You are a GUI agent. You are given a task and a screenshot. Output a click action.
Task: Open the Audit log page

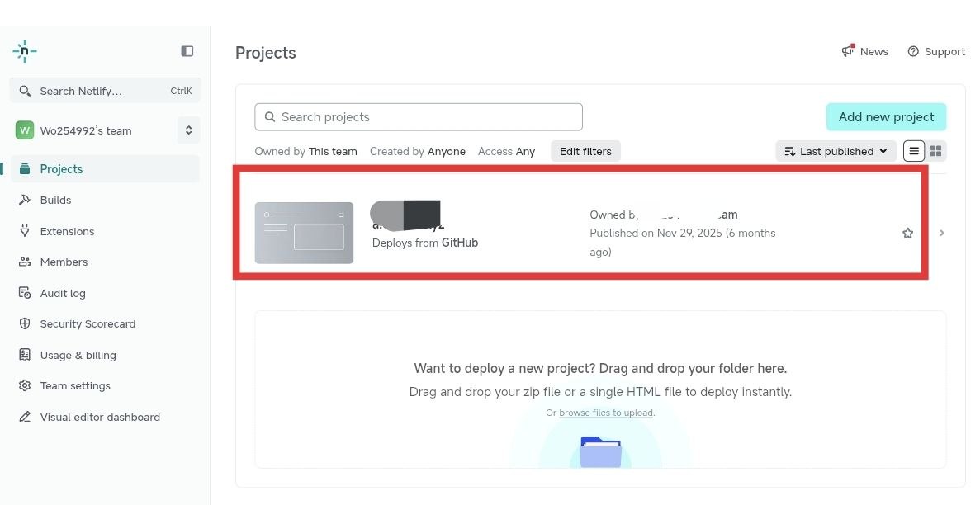point(63,293)
